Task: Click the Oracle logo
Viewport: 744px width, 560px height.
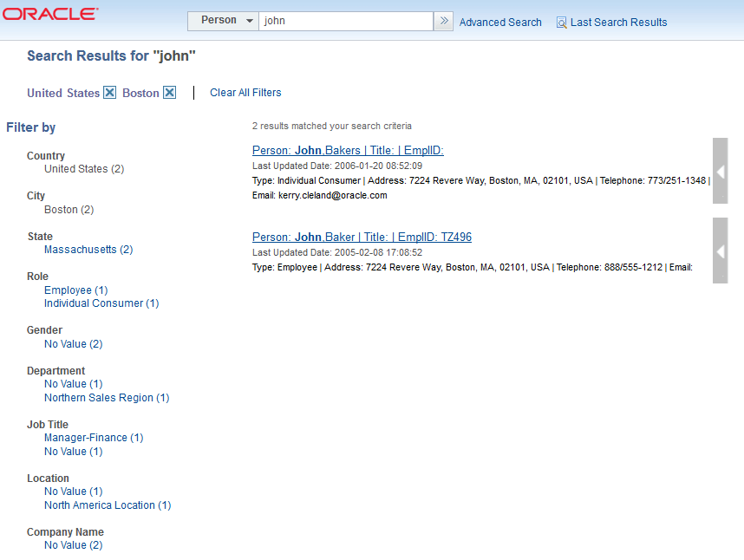Action: pos(50,13)
